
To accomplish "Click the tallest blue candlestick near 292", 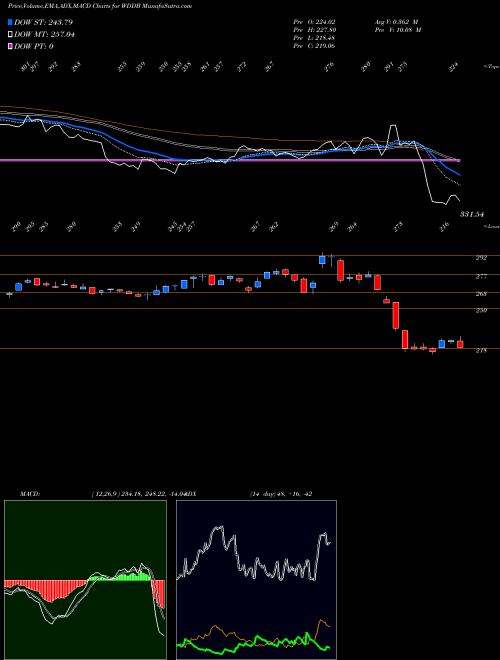I will tap(322, 260).
